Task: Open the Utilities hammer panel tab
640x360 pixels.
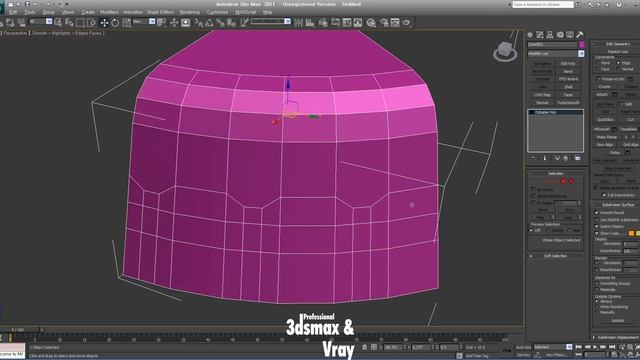Action: click(580, 35)
